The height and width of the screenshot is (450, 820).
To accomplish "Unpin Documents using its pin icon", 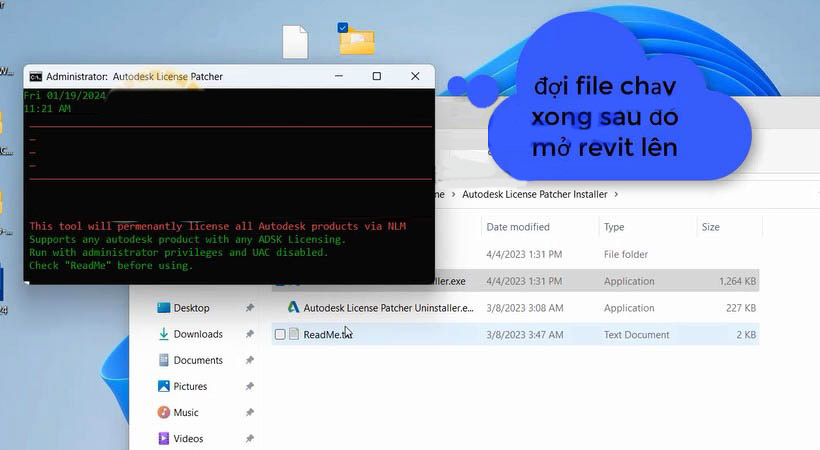I will tap(249, 360).
